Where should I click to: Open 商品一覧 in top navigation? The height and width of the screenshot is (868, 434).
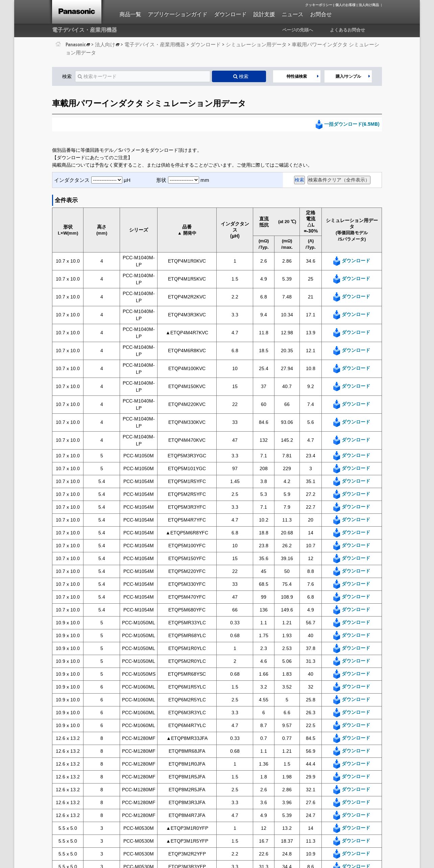pos(130,15)
